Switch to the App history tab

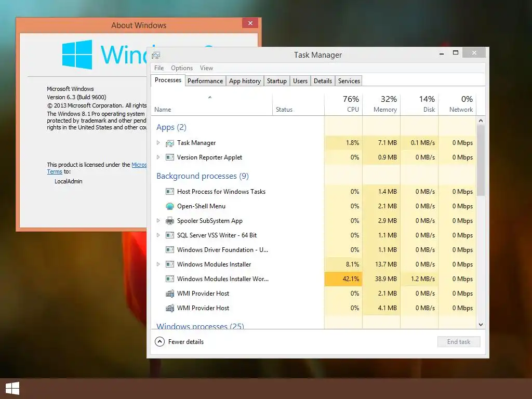point(245,81)
